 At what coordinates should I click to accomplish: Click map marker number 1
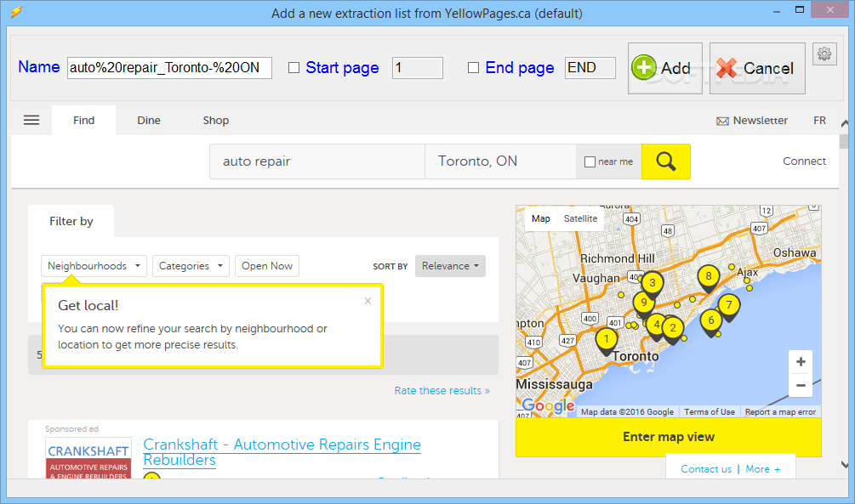[x=606, y=340]
